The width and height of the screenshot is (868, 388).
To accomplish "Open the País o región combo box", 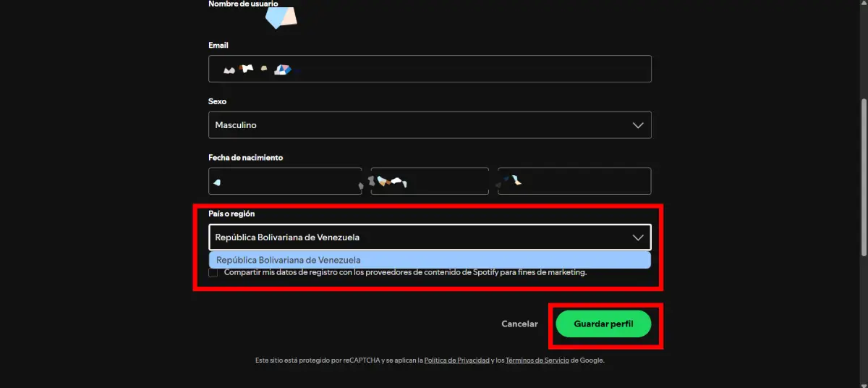I will pyautogui.click(x=430, y=237).
